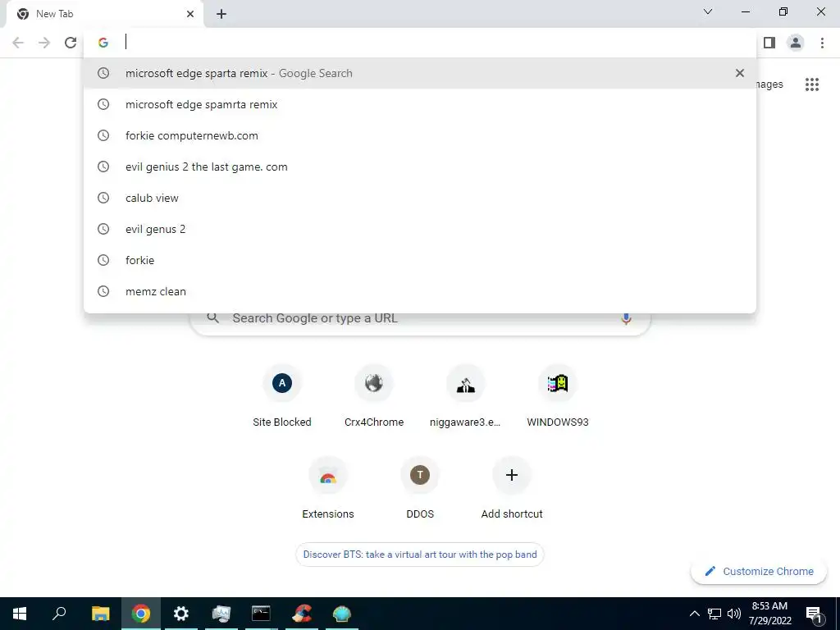The image size is (840, 630).
Task: Choose 'microsoft edge spamrta remix' suggestion
Action: coord(420,104)
